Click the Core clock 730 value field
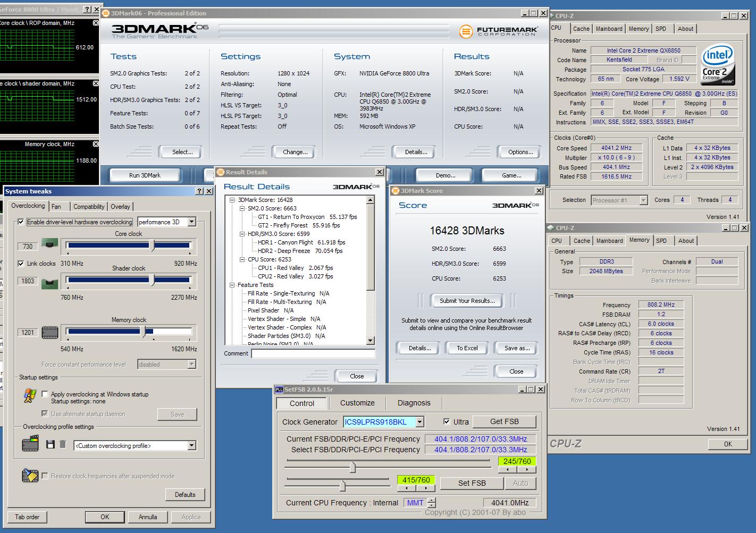Image resolution: width=756 pixels, height=533 pixels. (x=28, y=246)
